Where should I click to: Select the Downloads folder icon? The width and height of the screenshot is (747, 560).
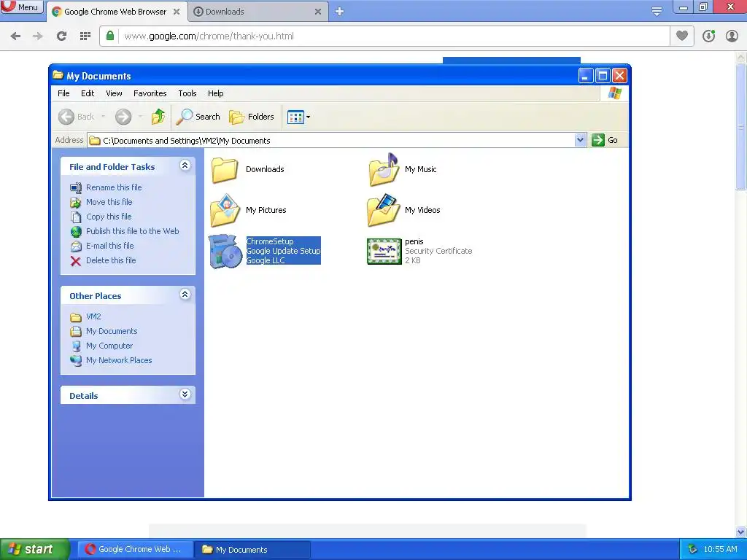[225, 170]
